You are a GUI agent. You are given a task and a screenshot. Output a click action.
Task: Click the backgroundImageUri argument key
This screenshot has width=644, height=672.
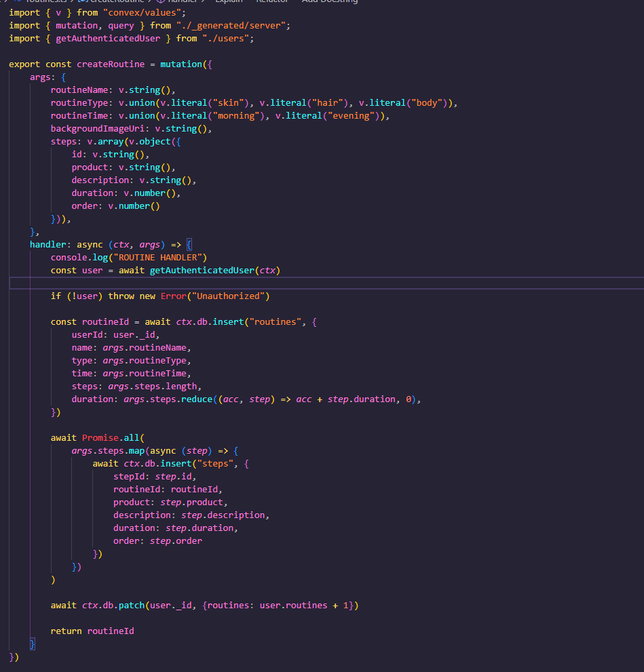pyautogui.click(x=98, y=129)
